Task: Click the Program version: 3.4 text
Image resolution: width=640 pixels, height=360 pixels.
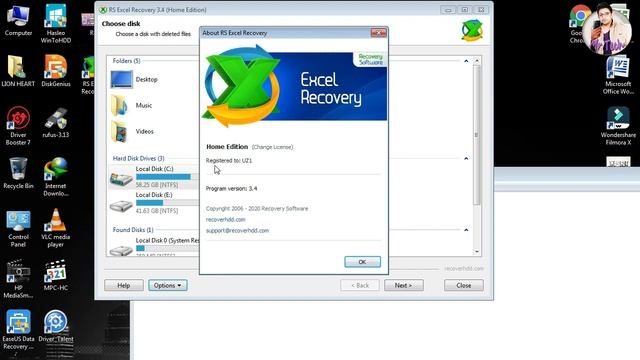Action: point(231,189)
